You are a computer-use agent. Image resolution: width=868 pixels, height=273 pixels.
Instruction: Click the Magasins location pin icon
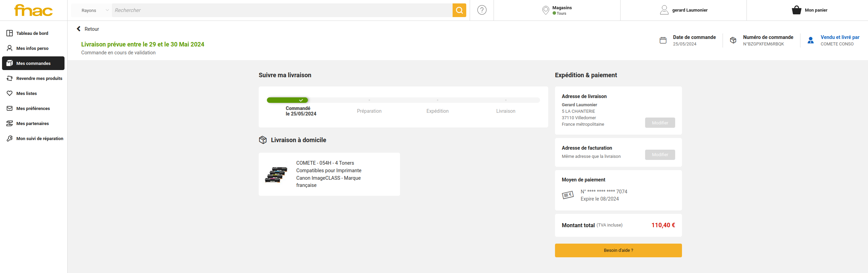click(x=545, y=10)
